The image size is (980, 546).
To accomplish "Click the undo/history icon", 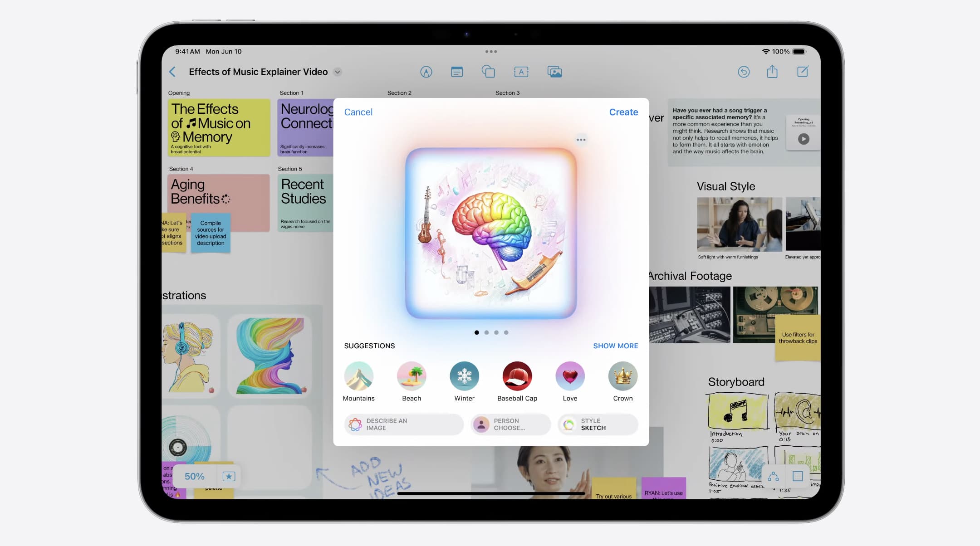I will coord(744,71).
